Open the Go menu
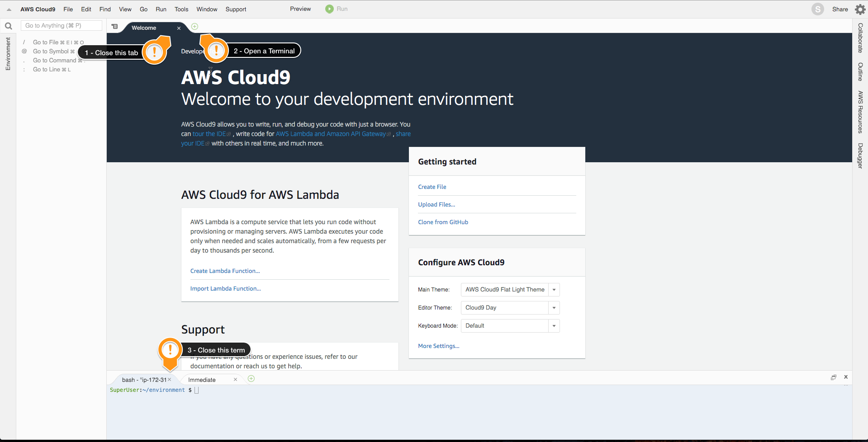 pyautogui.click(x=144, y=9)
